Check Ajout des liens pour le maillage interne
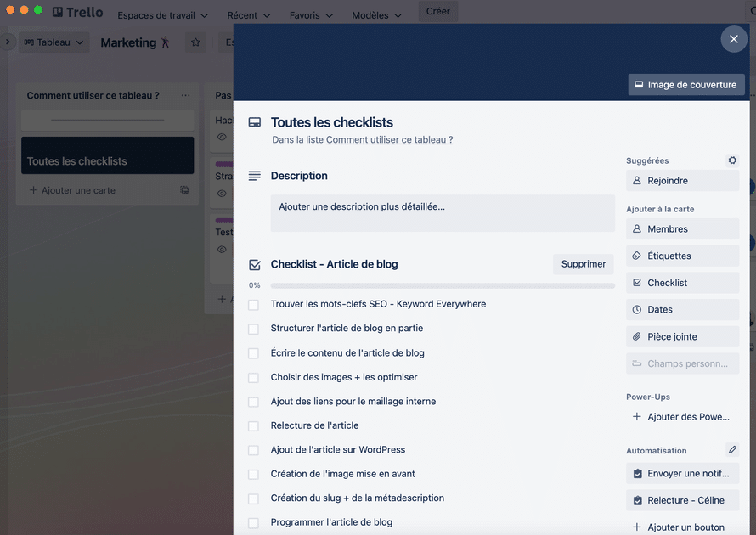 click(x=253, y=402)
